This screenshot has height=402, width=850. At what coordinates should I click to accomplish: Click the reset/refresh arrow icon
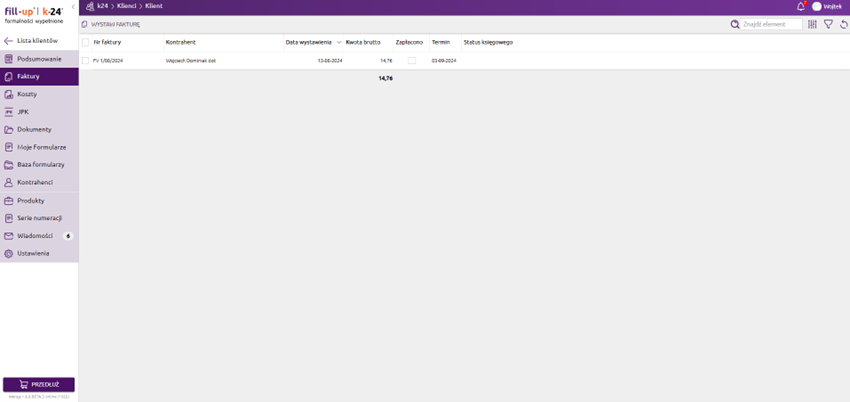click(843, 24)
